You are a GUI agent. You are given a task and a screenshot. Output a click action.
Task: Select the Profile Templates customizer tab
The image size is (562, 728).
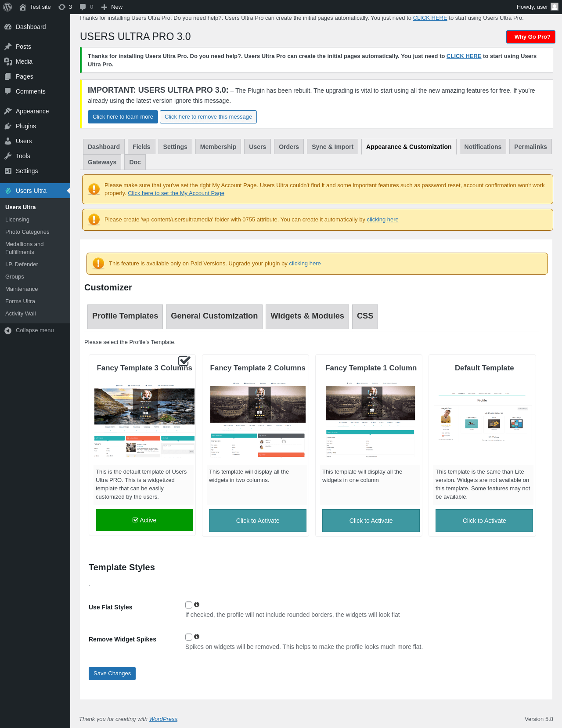point(125,316)
